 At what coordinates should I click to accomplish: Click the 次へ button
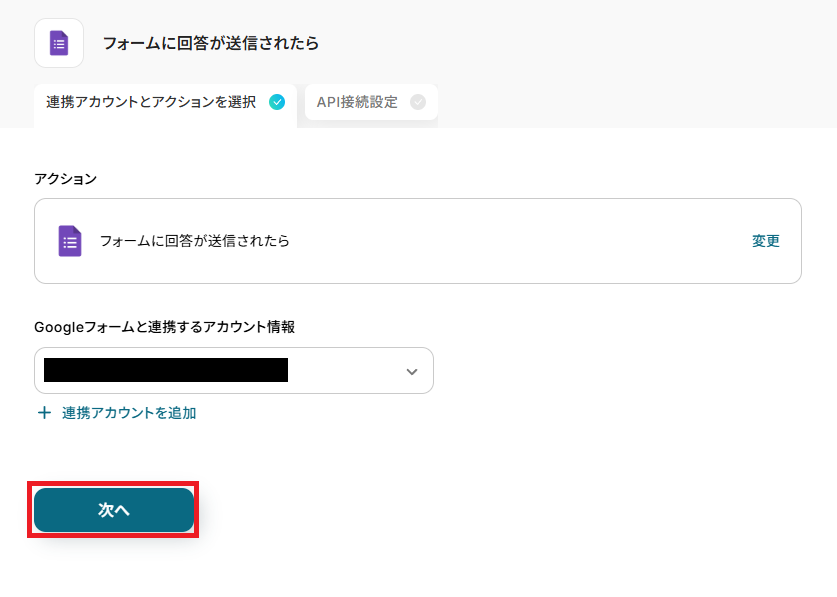pos(114,510)
